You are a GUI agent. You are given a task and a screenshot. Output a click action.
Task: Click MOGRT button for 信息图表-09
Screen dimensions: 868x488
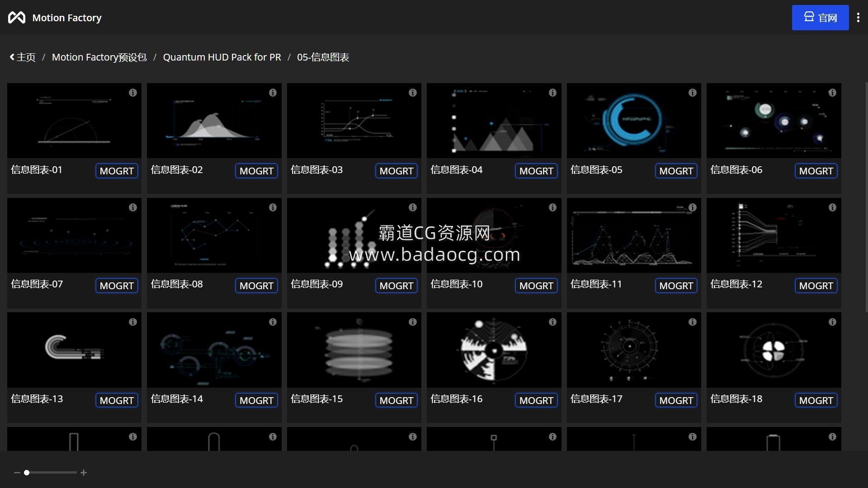[x=396, y=286]
